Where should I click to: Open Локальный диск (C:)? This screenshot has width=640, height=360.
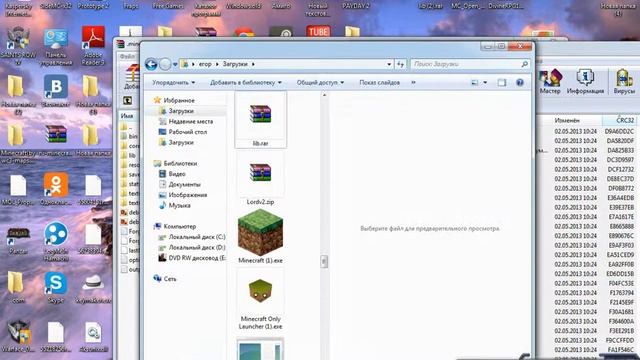(x=197, y=237)
